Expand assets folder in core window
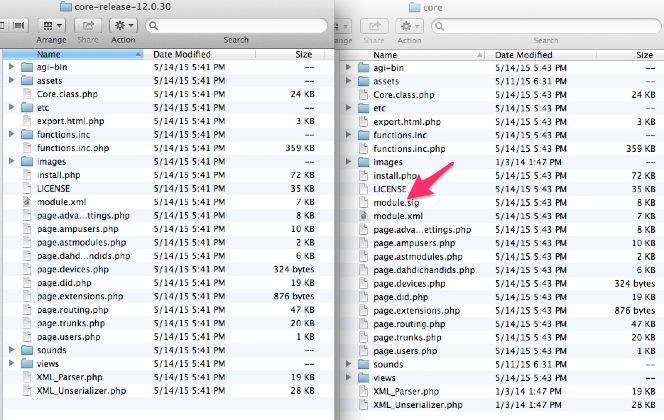The image size is (664, 420). 348,80
